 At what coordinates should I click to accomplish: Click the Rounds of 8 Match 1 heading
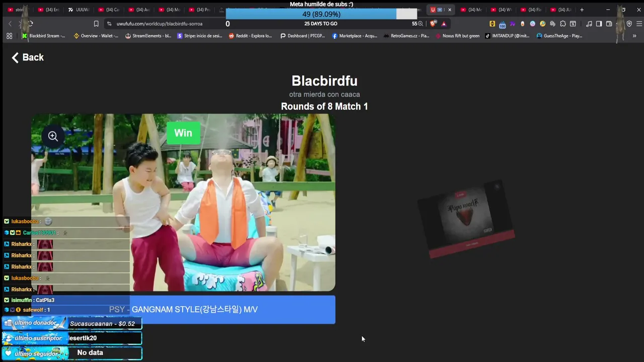pos(325,106)
